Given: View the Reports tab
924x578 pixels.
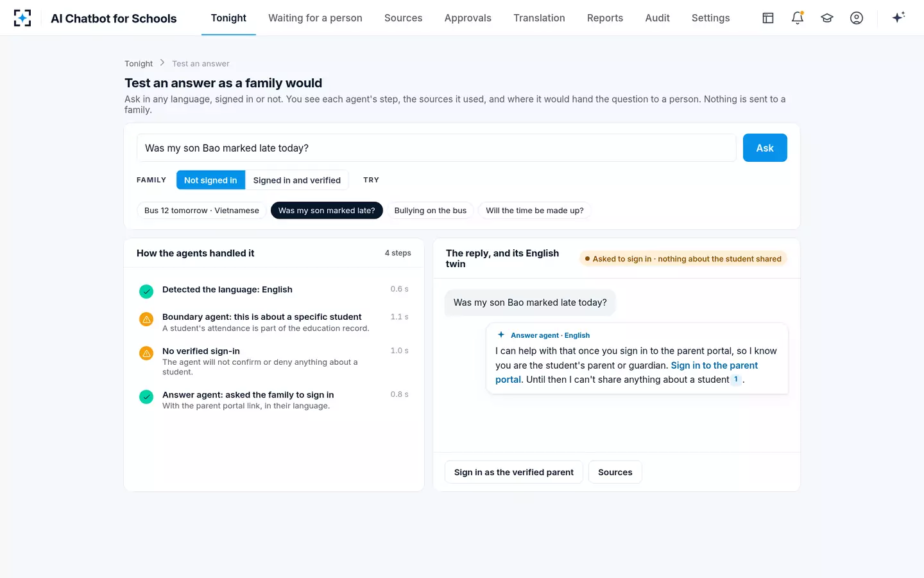Looking at the screenshot, I should 605,18.
